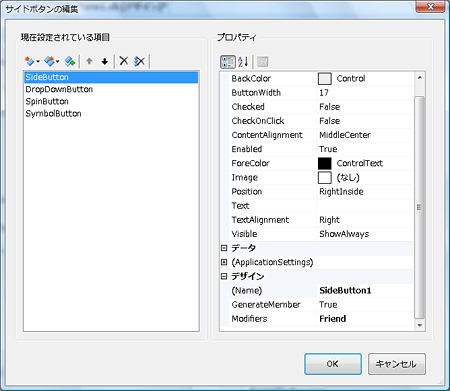
Task: Switch property grid to categorized view
Action: click(x=228, y=62)
